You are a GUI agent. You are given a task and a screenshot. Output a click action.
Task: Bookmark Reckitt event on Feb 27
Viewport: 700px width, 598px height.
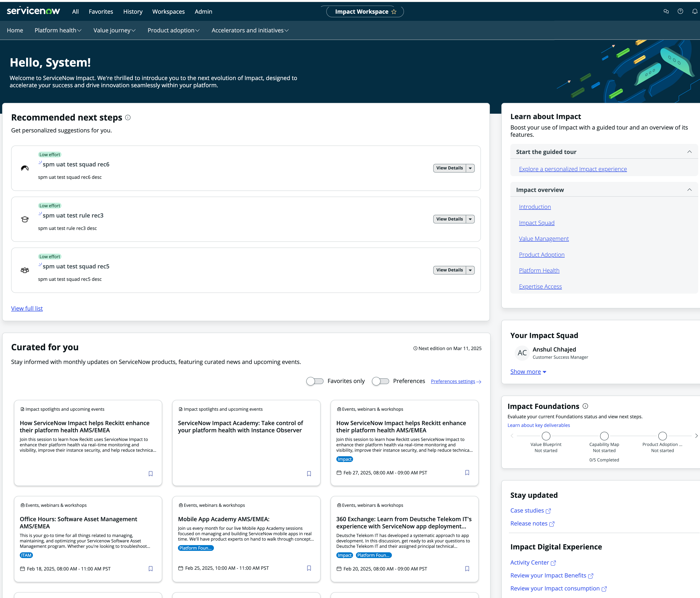pyautogui.click(x=467, y=473)
